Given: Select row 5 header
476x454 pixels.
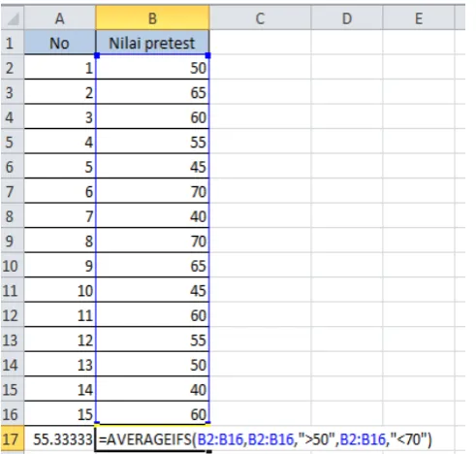Looking at the screenshot, I should (x=13, y=142).
